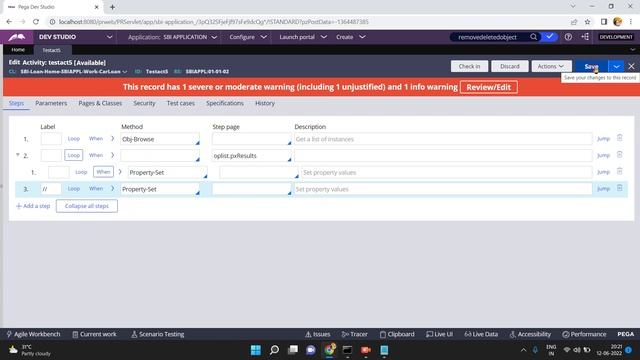Click step 3 Property-Set method field
Image resolution: width=640 pixels, height=360 pixels.
point(160,189)
